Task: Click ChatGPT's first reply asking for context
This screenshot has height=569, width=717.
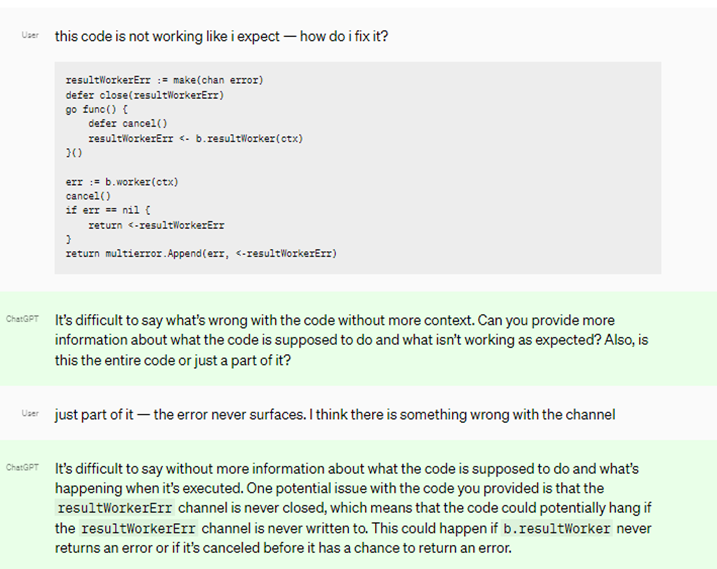Action: [x=350, y=340]
